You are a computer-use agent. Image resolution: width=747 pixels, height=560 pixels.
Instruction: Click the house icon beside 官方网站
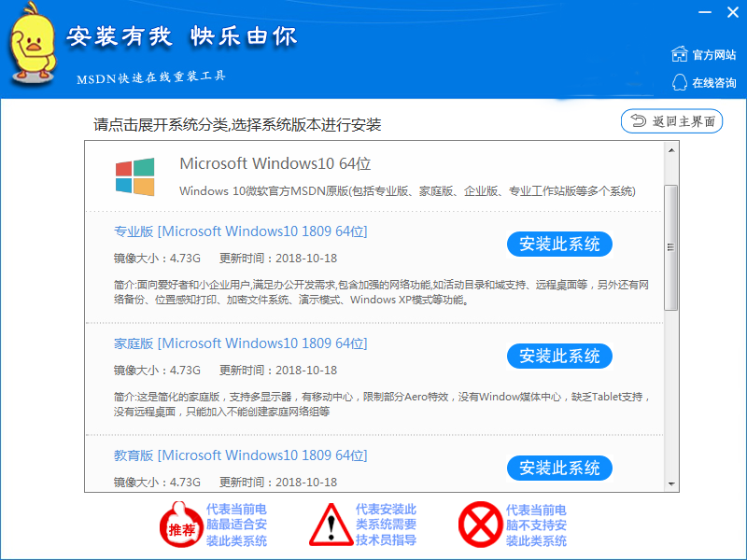pyautogui.click(x=680, y=54)
